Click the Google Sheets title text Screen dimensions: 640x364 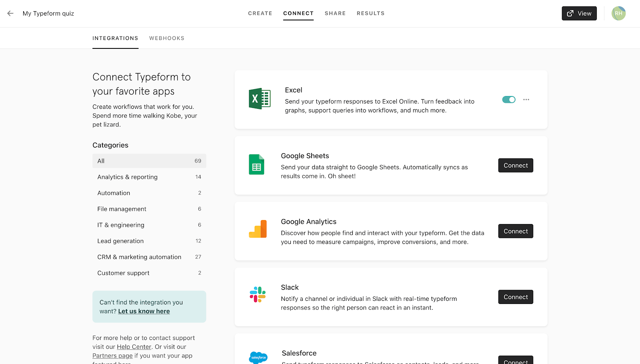[305, 156]
